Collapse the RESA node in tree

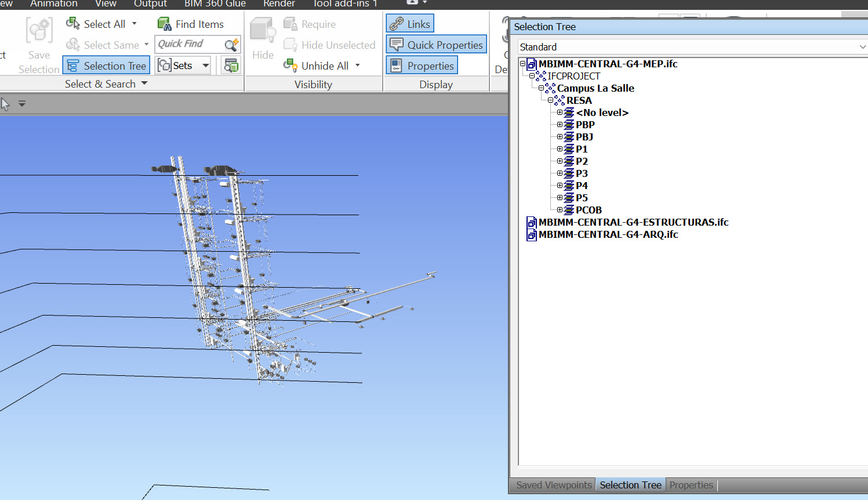click(x=549, y=100)
